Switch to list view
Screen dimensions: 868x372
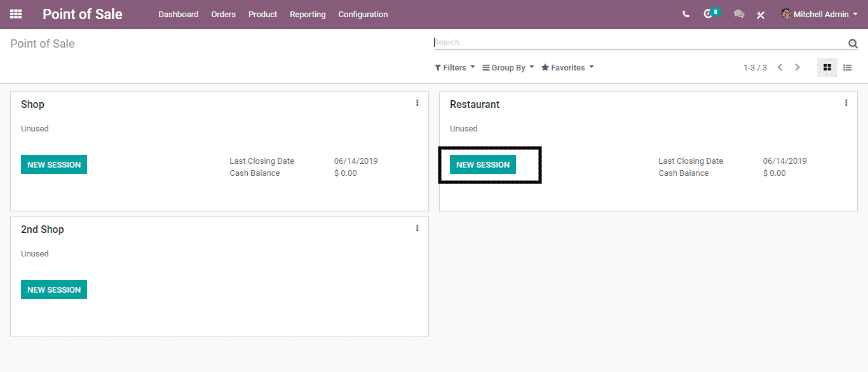[x=847, y=67]
